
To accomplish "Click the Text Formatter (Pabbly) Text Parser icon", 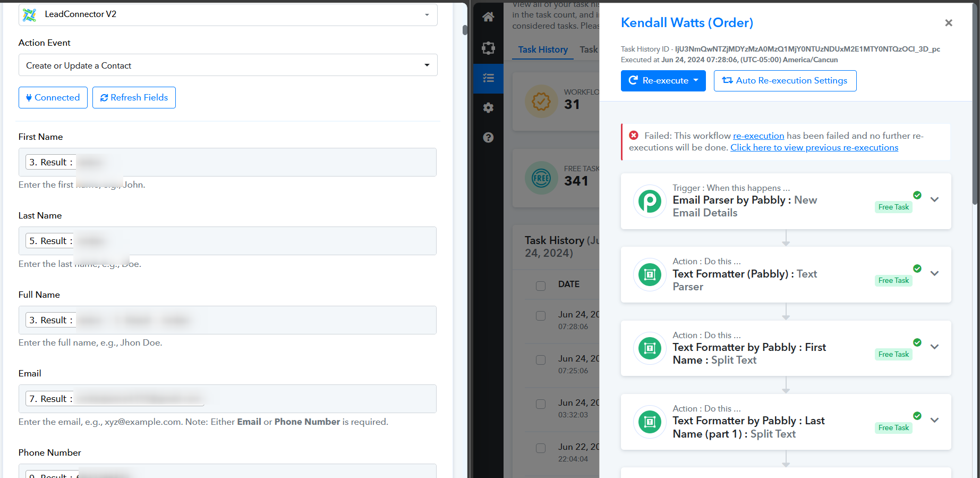I will pos(650,275).
